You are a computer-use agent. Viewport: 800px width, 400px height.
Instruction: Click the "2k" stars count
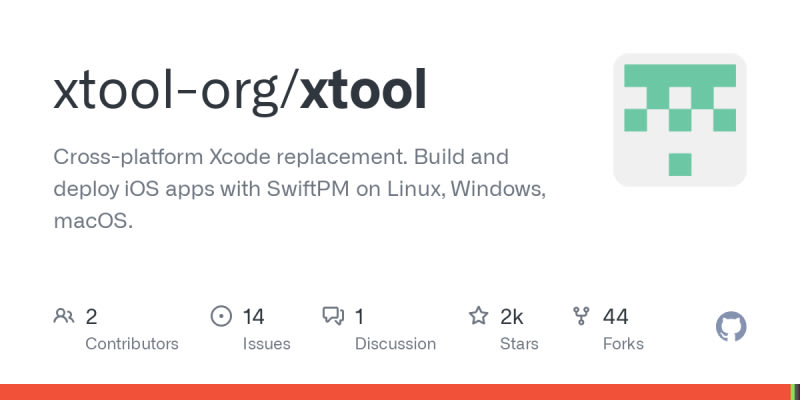tap(512, 317)
